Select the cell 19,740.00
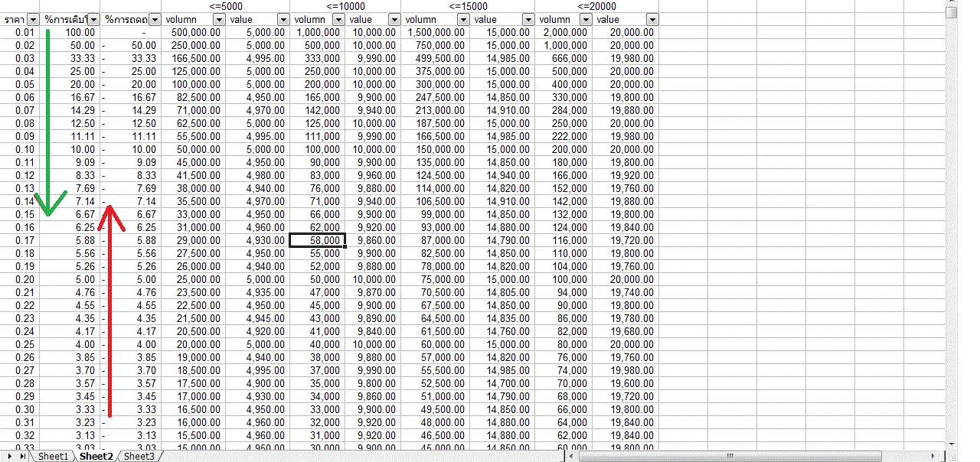980x462 pixels. tap(626, 292)
